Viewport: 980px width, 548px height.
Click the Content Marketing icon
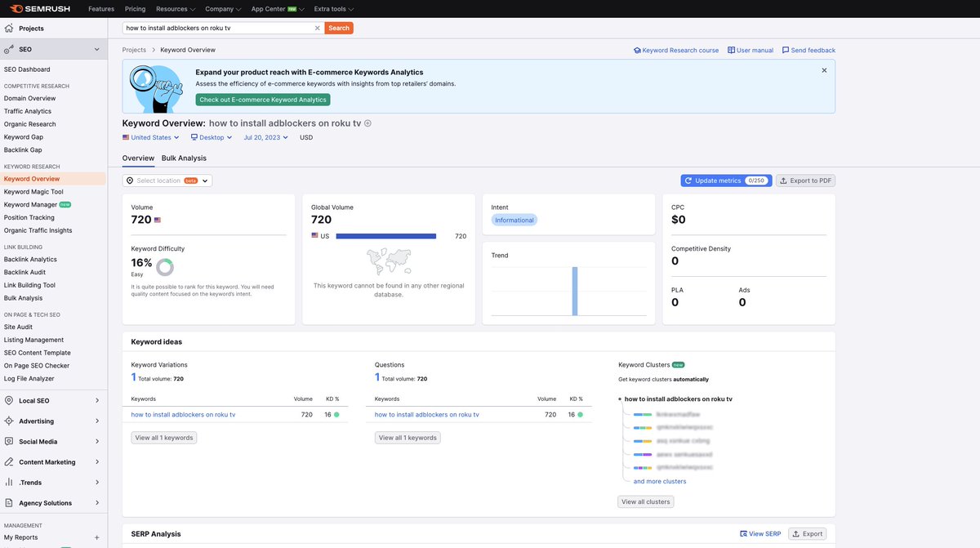(x=10, y=462)
